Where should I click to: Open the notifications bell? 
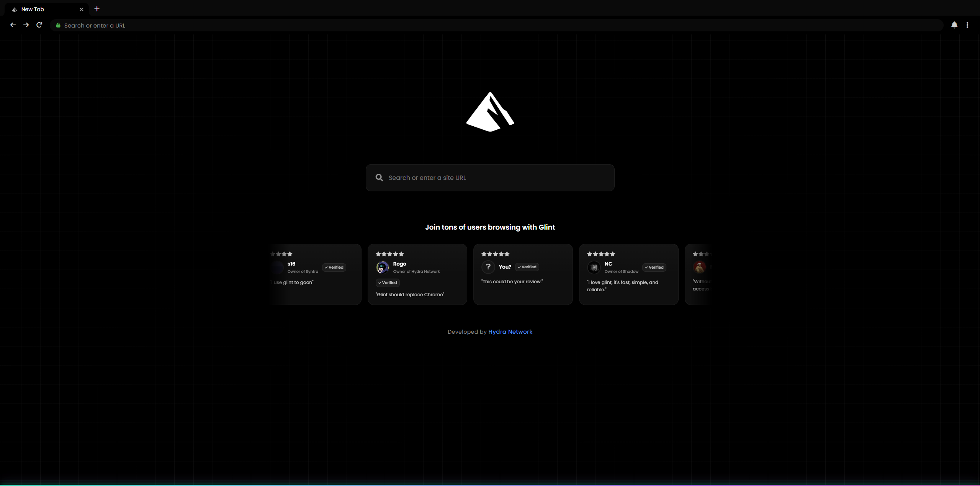[954, 25]
